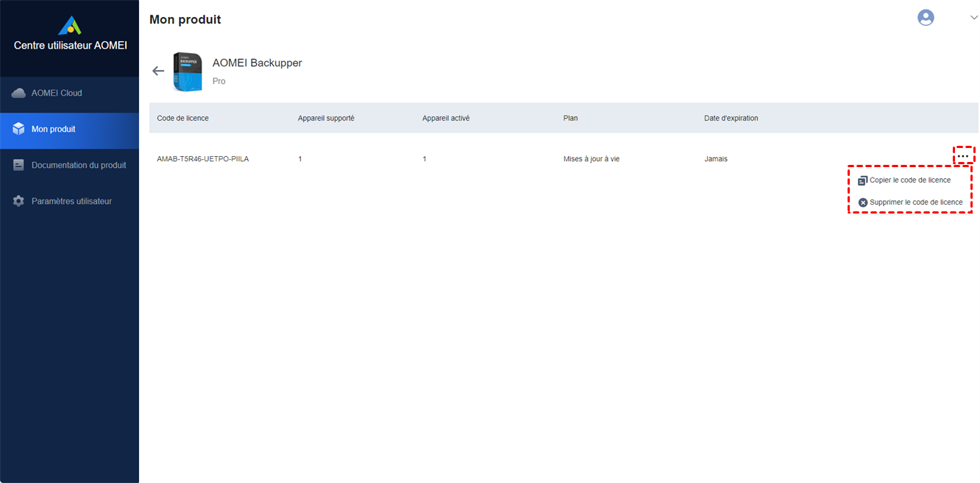Select the Mon produit sidebar item
Image resolution: width=980 pixels, height=483 pixels.
[69, 130]
